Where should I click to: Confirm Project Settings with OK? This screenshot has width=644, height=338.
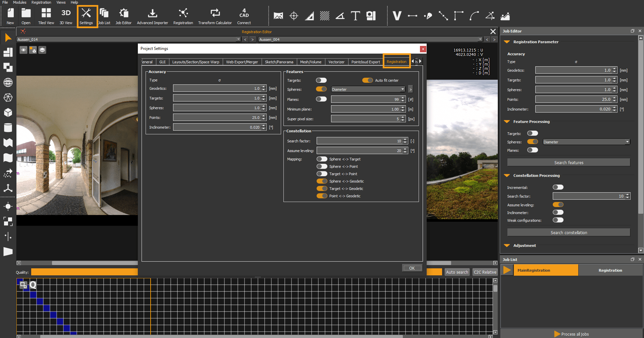(x=412, y=268)
